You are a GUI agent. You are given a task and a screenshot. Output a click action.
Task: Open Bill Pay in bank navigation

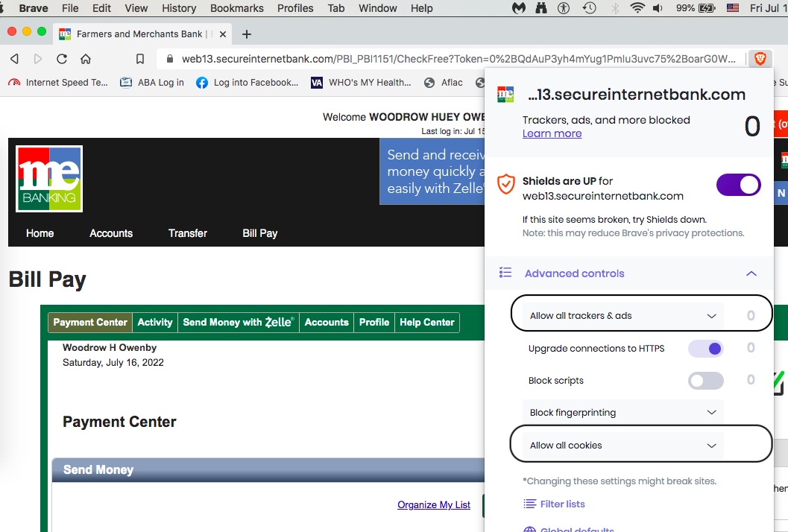click(260, 233)
